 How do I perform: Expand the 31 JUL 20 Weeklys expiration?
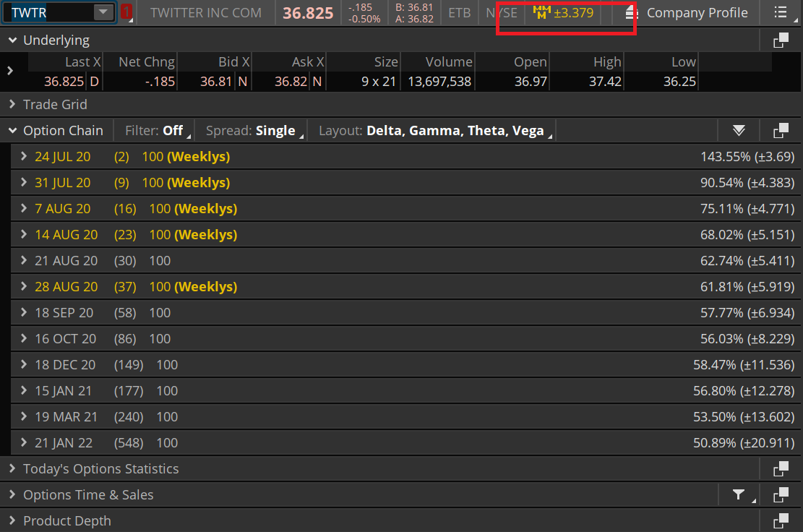click(x=24, y=182)
